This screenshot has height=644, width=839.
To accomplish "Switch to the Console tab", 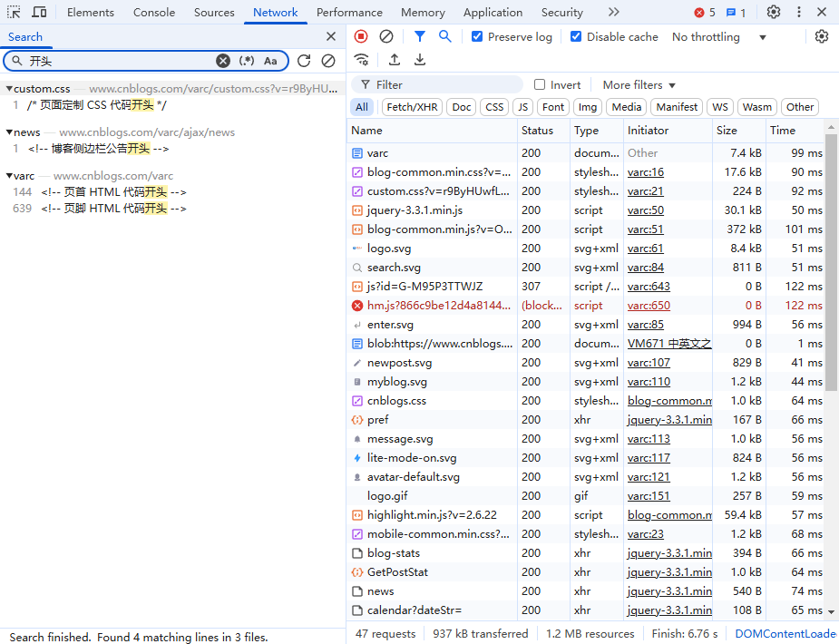I will click(x=154, y=13).
